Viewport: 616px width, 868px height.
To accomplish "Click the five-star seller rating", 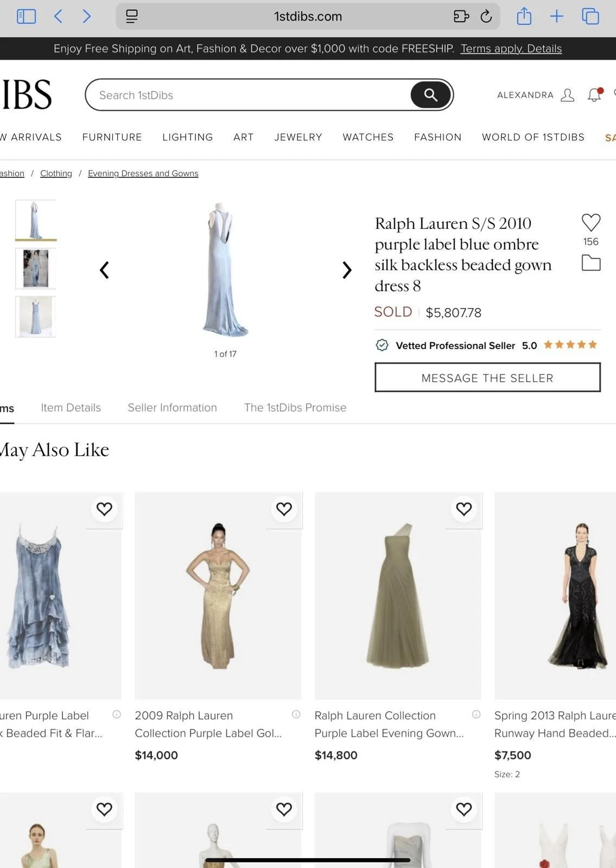I will pyautogui.click(x=570, y=345).
